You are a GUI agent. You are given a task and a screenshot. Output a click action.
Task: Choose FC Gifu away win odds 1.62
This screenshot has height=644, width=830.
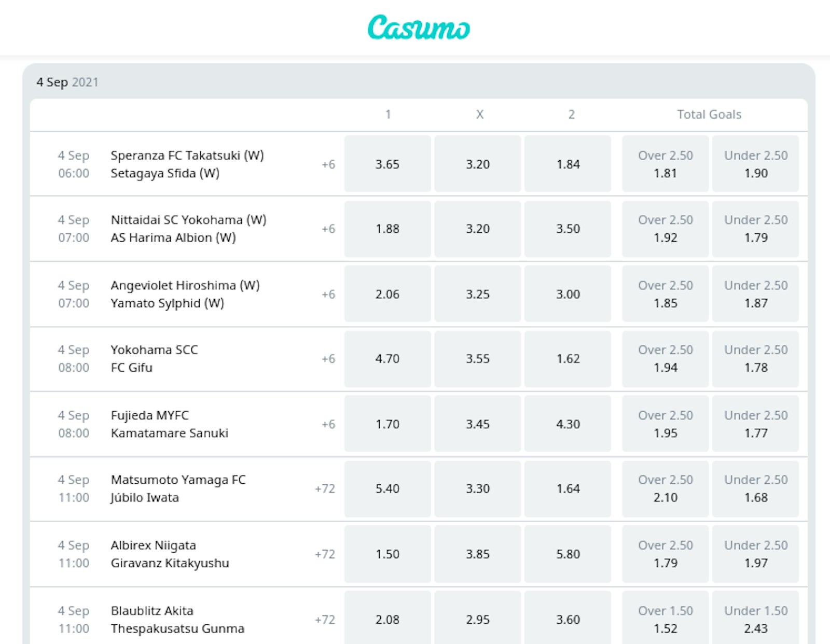tap(568, 359)
